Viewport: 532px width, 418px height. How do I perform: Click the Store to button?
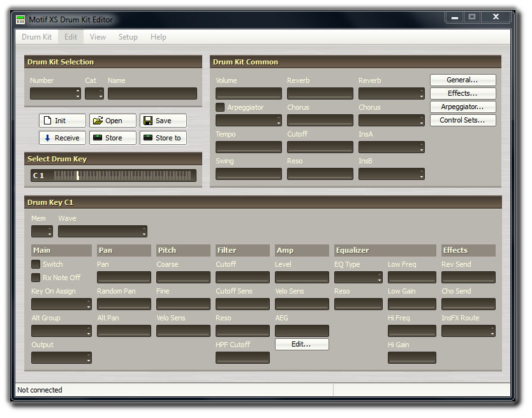point(163,138)
